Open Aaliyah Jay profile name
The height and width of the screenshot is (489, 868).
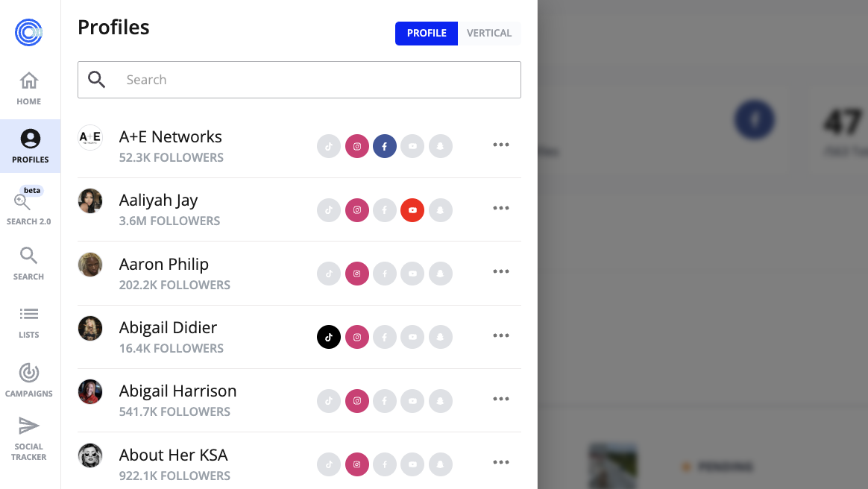tap(158, 201)
